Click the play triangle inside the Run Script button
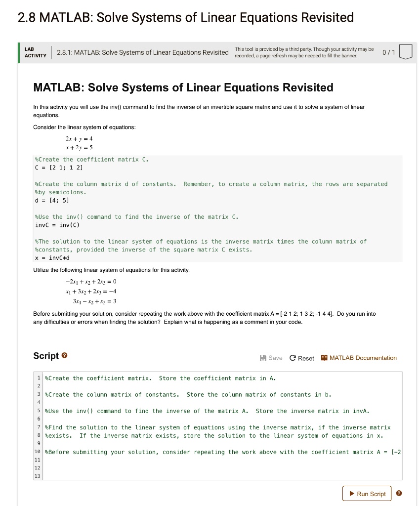The image size is (420, 506). (x=352, y=493)
